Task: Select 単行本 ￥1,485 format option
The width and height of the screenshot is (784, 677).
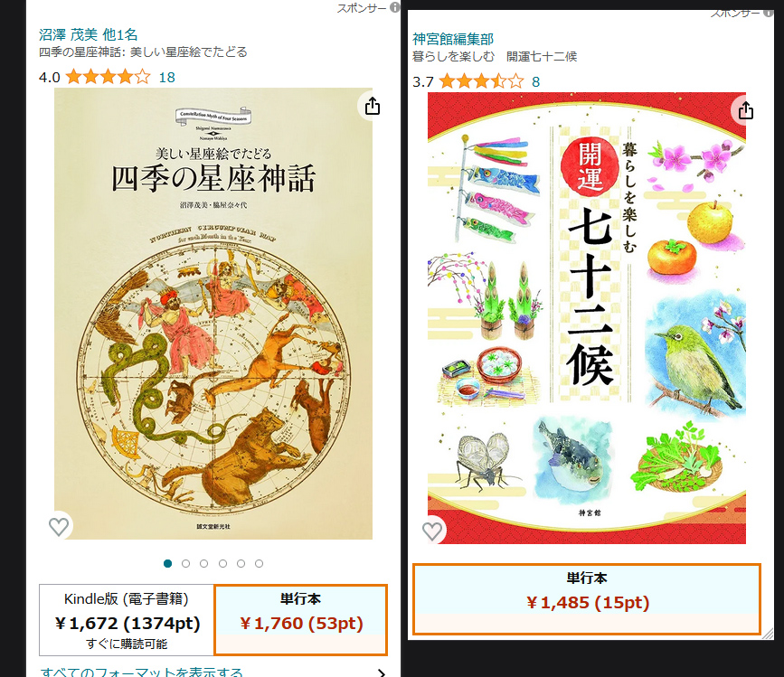Action: 587,599
